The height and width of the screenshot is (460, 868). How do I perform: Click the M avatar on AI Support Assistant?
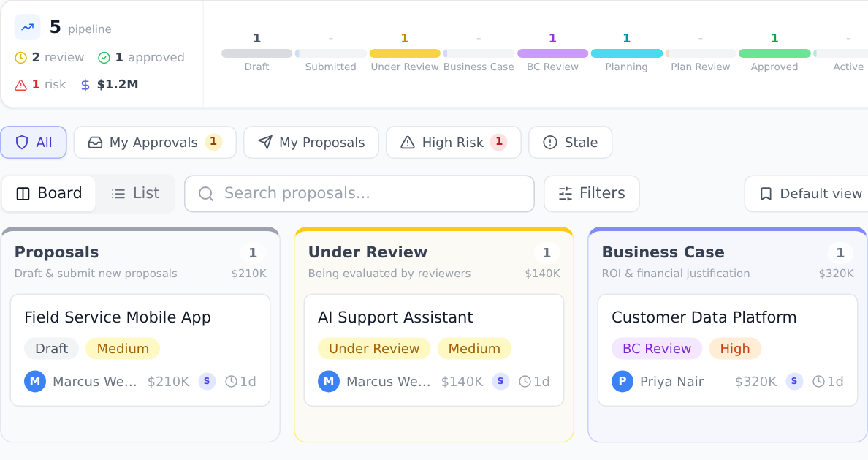pyautogui.click(x=329, y=381)
